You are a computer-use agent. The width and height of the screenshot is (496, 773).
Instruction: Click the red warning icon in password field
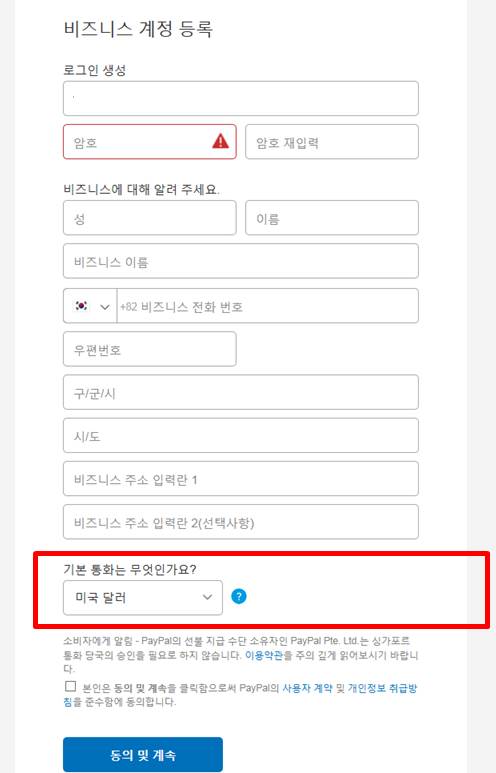click(220, 142)
